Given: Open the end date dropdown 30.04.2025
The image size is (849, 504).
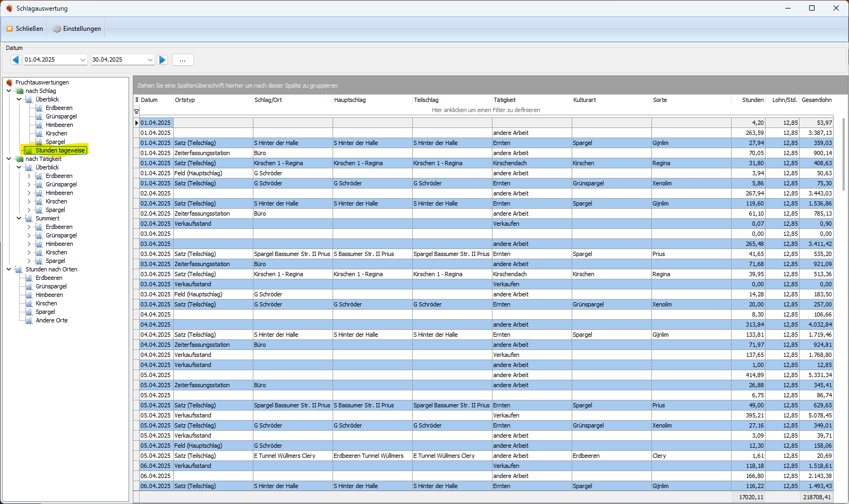Looking at the screenshot, I should point(150,60).
